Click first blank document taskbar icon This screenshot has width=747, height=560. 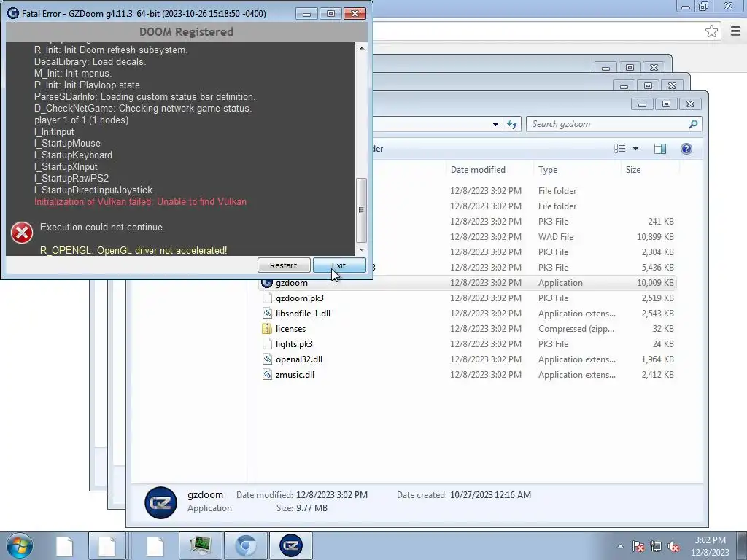[65, 546]
